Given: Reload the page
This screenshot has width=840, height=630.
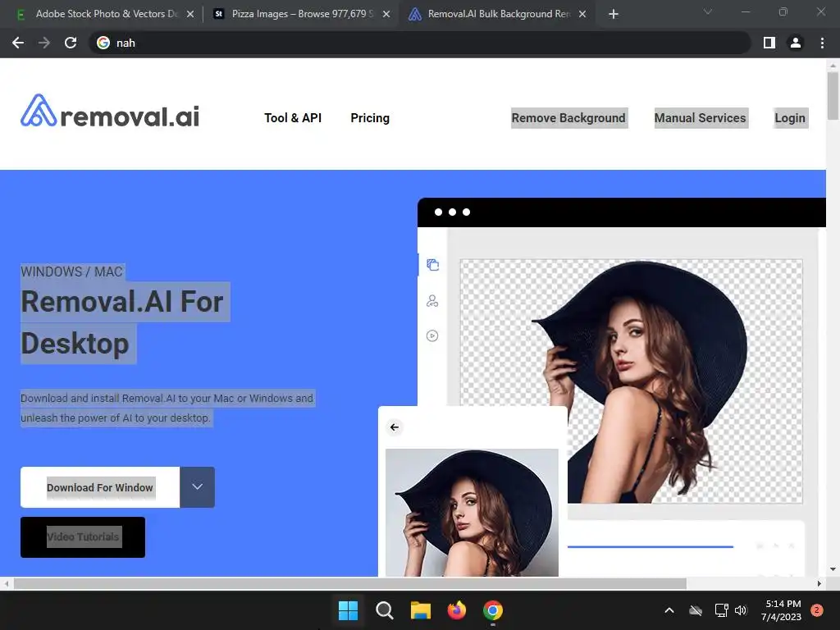Looking at the screenshot, I should [x=71, y=43].
